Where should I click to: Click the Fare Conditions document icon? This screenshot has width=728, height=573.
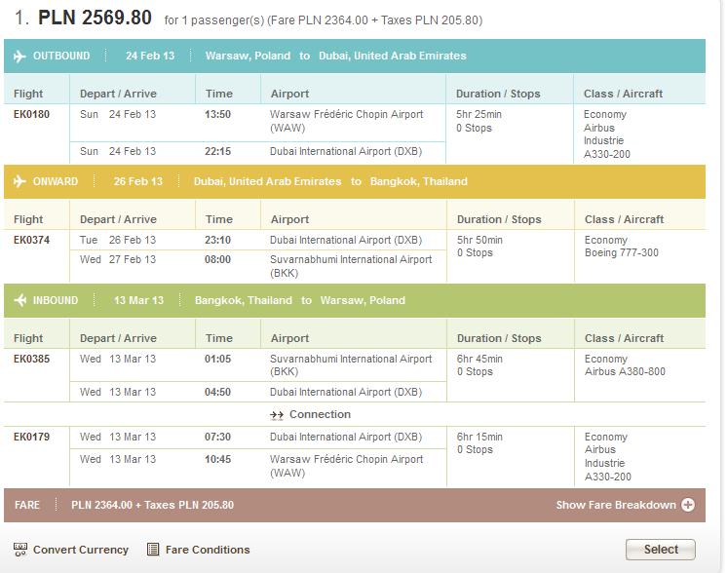coord(153,550)
